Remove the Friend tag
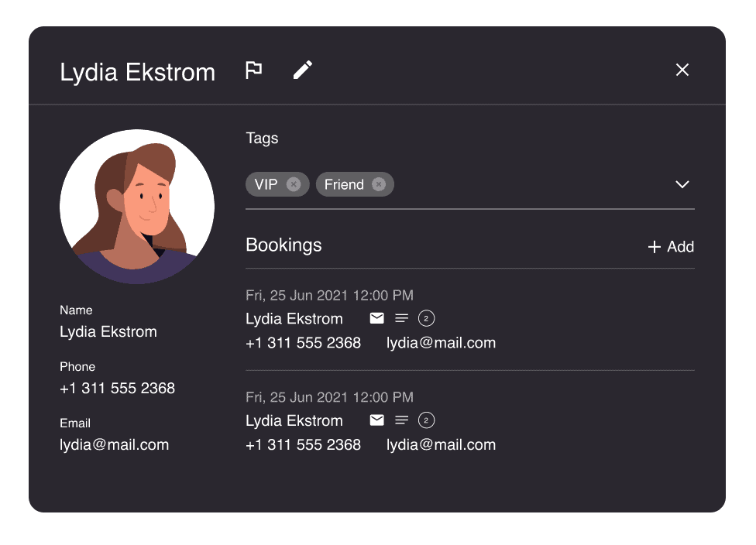Viewport: 756px width, 545px height. coord(379,184)
